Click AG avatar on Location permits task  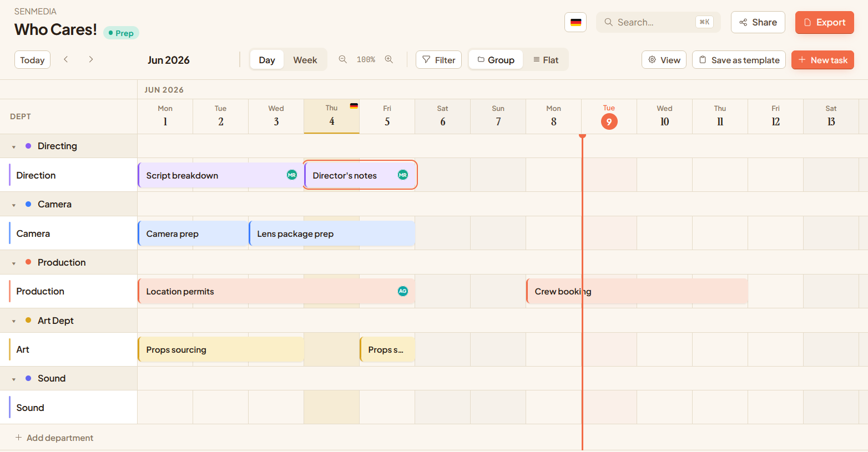[x=403, y=291]
